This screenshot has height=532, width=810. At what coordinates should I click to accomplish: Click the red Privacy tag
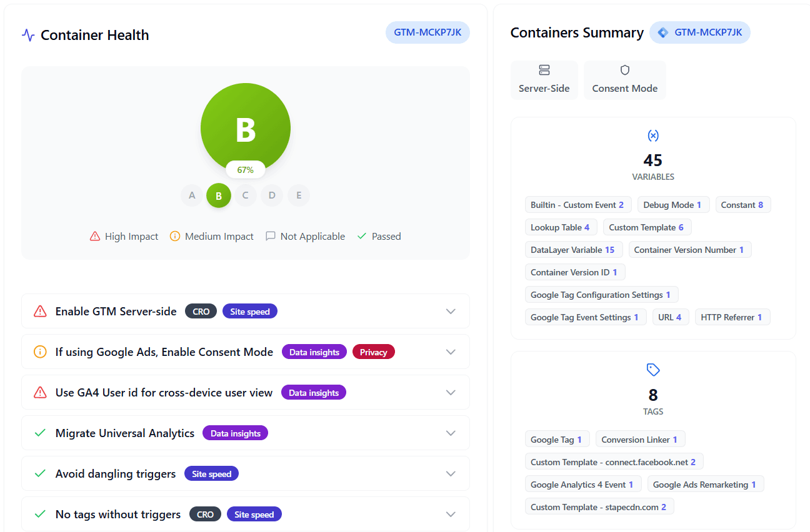click(x=374, y=352)
